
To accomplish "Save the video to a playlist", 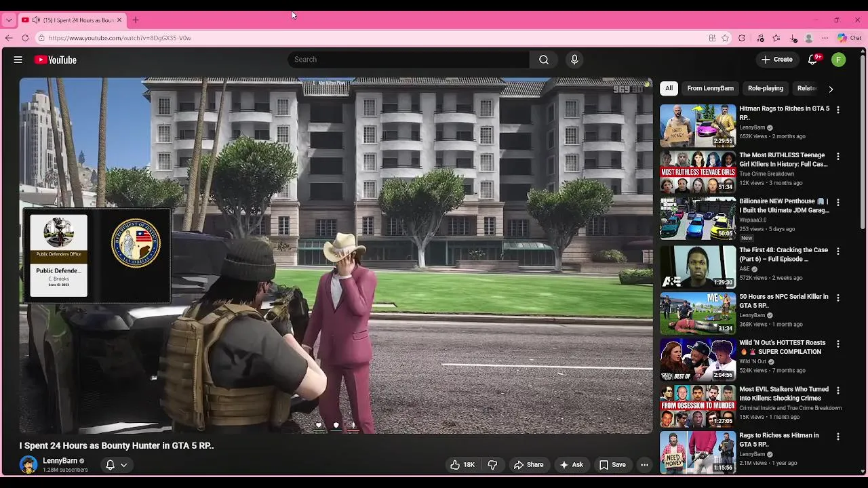I will 612,465.
